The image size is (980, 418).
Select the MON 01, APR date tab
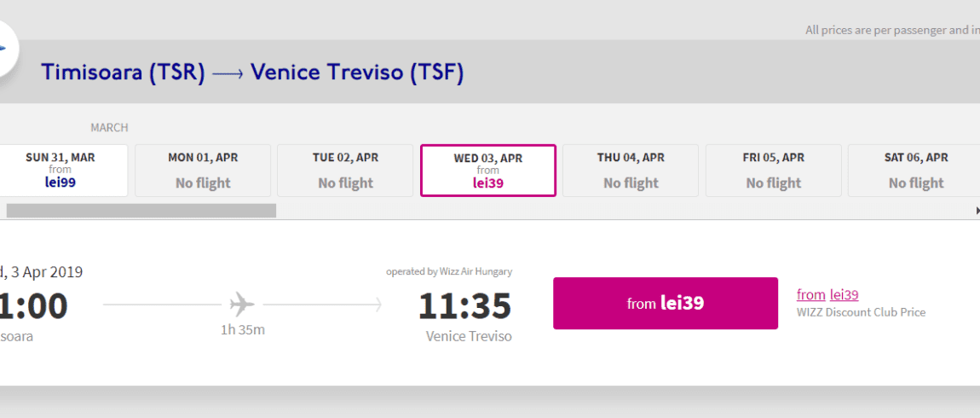coord(203,171)
